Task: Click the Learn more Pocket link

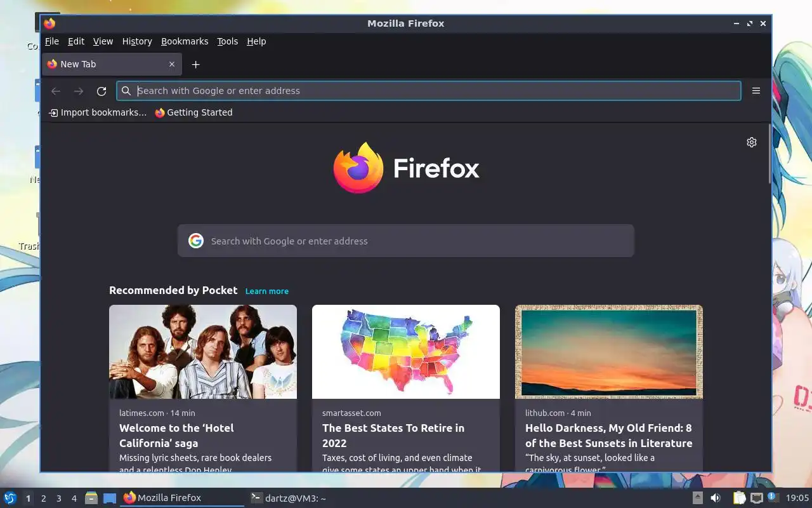Action: (x=267, y=291)
